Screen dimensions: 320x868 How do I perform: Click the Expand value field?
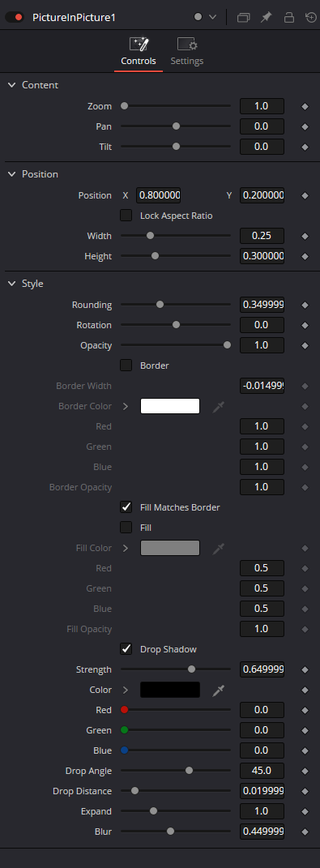[262, 811]
